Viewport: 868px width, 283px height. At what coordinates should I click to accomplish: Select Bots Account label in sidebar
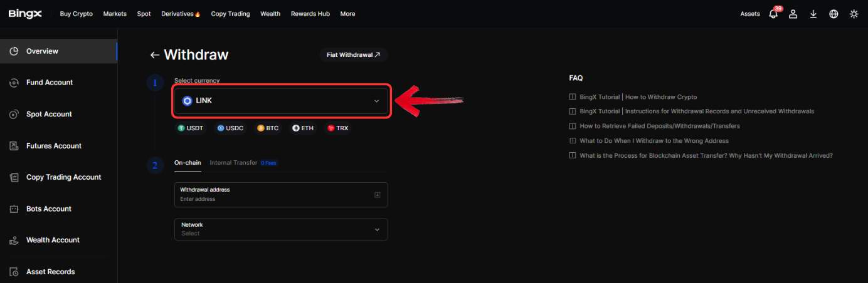tap(49, 209)
